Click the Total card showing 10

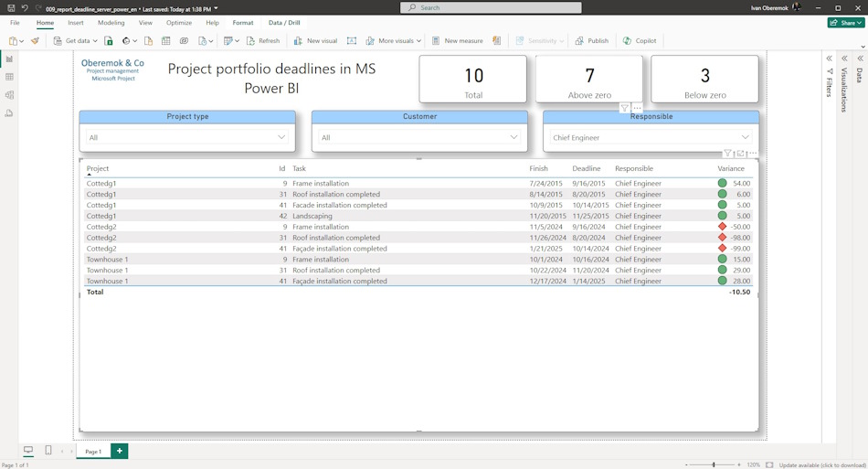472,79
